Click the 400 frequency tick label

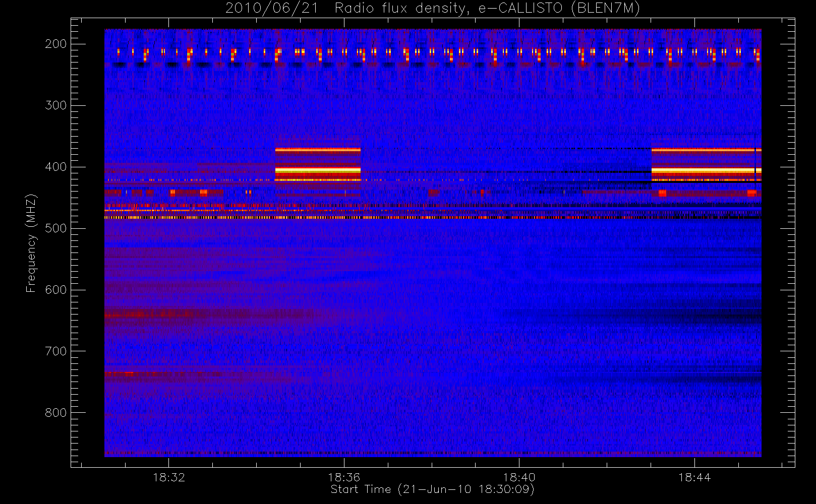pos(56,167)
